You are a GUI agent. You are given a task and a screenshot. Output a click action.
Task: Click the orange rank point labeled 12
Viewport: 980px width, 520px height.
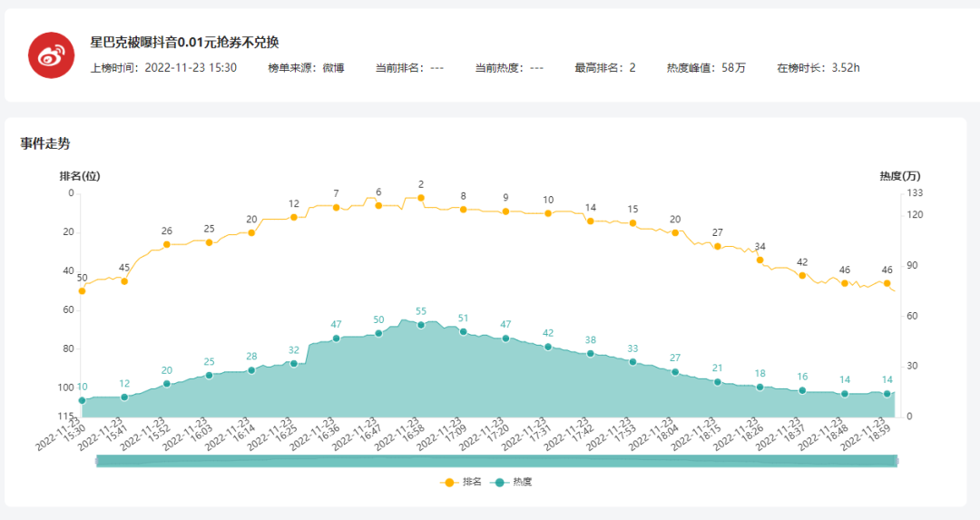point(293,217)
